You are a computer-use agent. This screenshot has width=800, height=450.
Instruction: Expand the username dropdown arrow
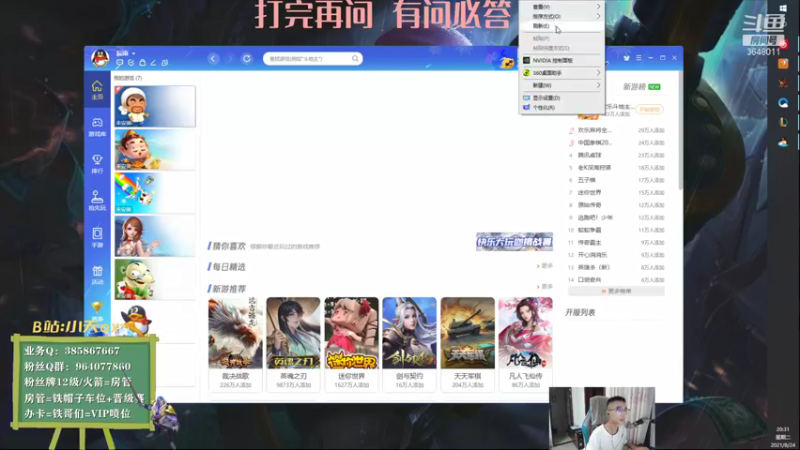[134, 53]
